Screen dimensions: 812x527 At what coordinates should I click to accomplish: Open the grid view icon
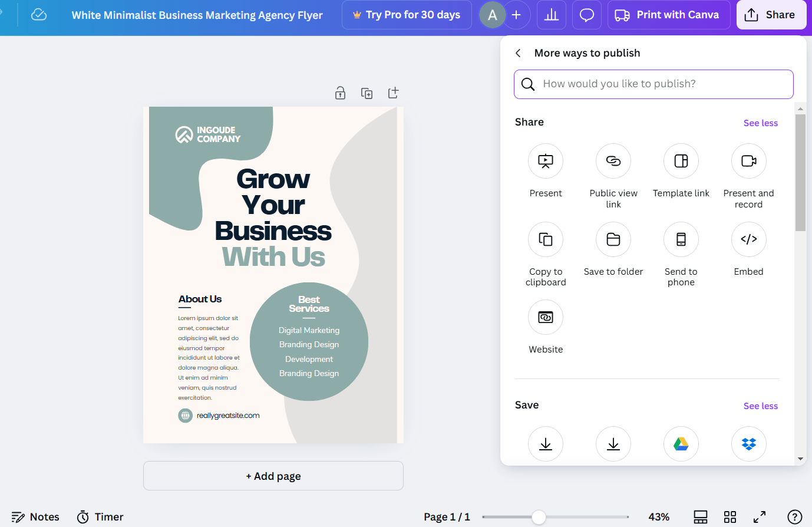coord(730,517)
